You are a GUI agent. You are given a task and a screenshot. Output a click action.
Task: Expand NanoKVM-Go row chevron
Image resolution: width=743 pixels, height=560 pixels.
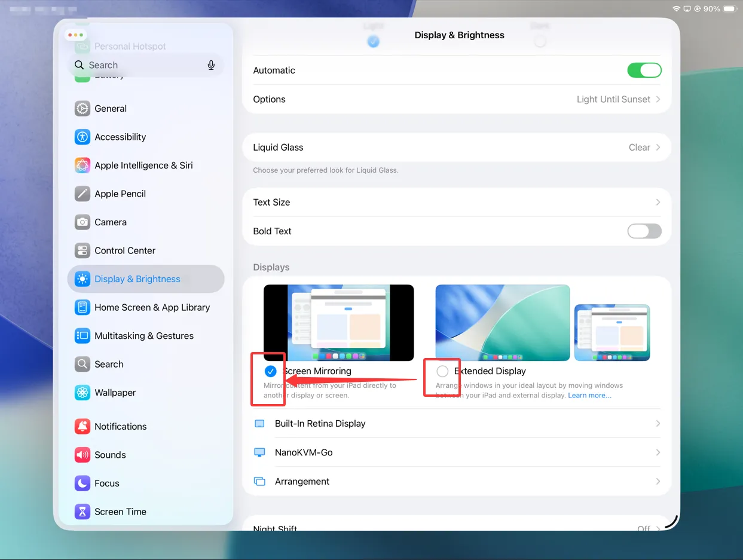(x=658, y=452)
